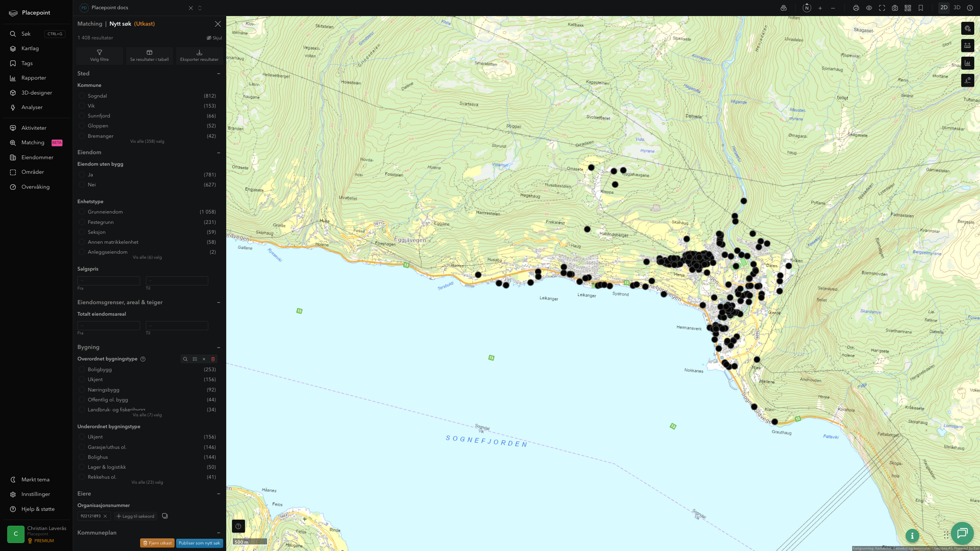Choose Ja for Eiendom uten bygg

tap(82, 174)
